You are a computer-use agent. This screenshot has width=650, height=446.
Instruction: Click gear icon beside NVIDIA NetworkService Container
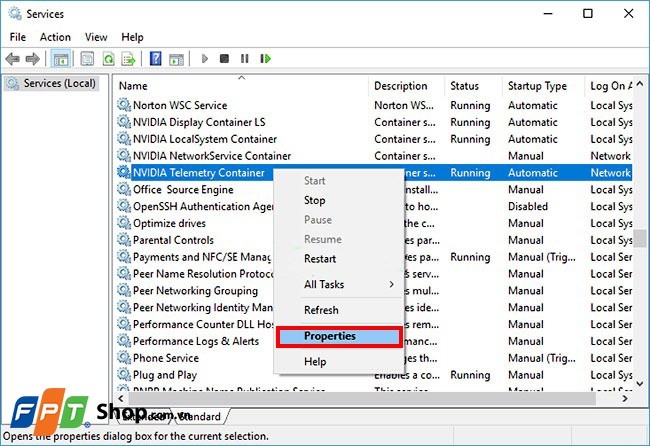coord(124,155)
